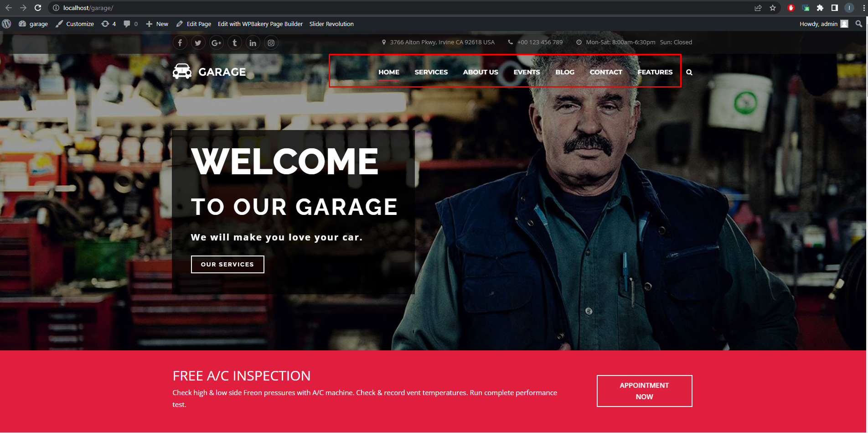Screen dimensions: 868x433
Task: Open EVENTS menu item
Action: pos(527,72)
